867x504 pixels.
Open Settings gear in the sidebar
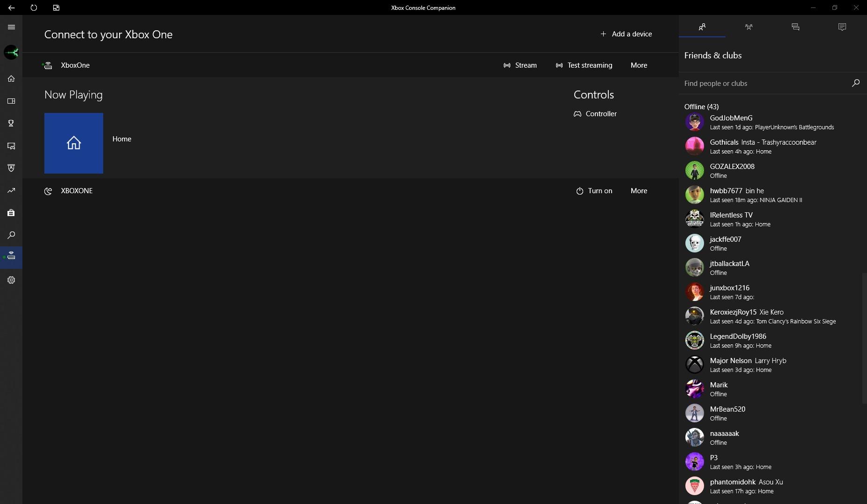pos(11,280)
